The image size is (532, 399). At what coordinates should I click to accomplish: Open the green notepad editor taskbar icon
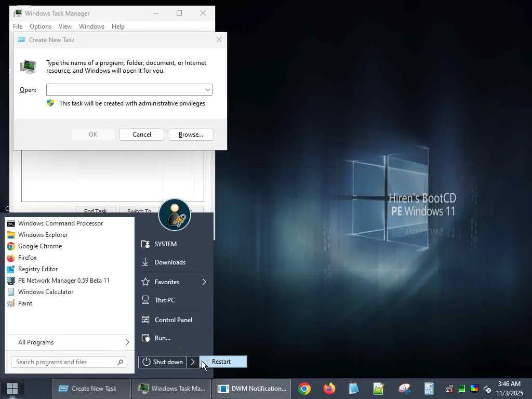tap(378, 389)
